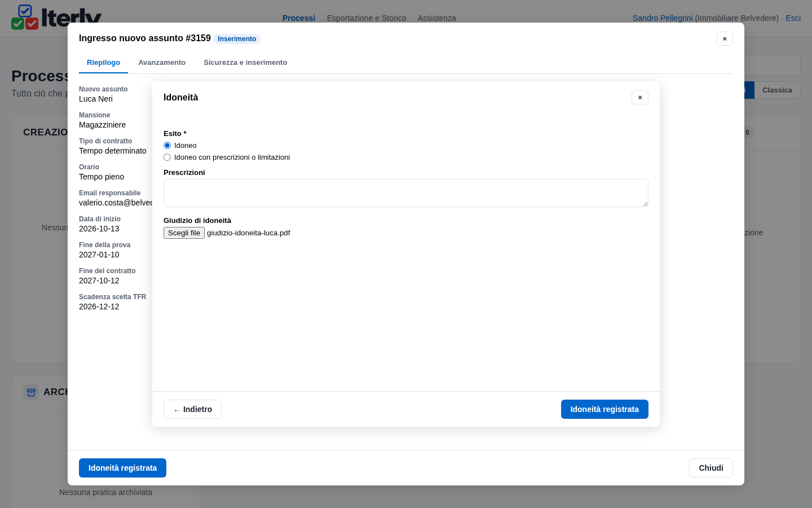
Task: Log out via the Esci link
Action: point(793,18)
